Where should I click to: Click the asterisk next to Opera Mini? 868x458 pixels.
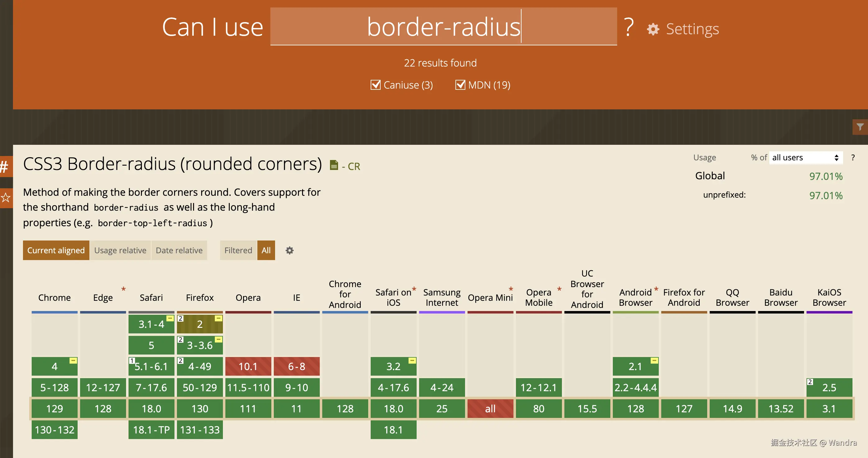click(511, 289)
